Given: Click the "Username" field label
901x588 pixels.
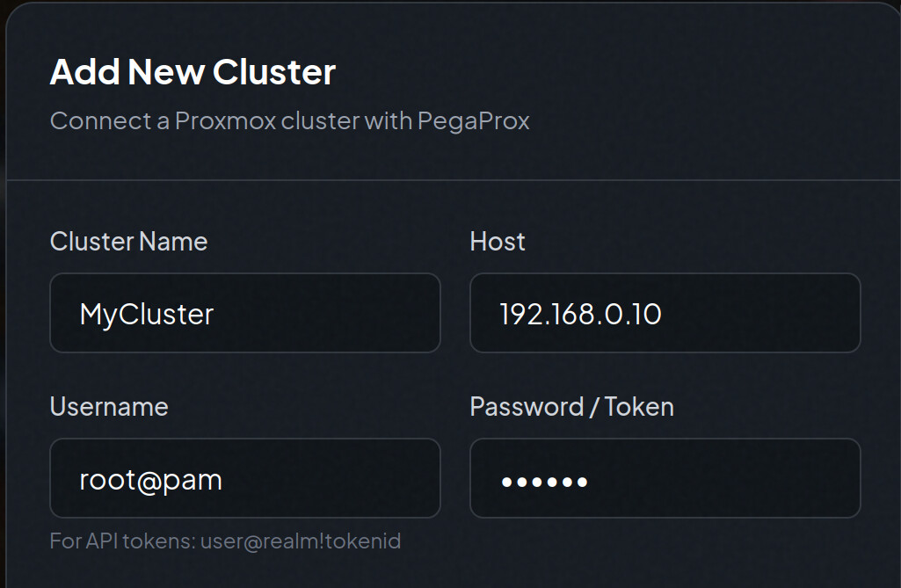Looking at the screenshot, I should pos(109,407).
